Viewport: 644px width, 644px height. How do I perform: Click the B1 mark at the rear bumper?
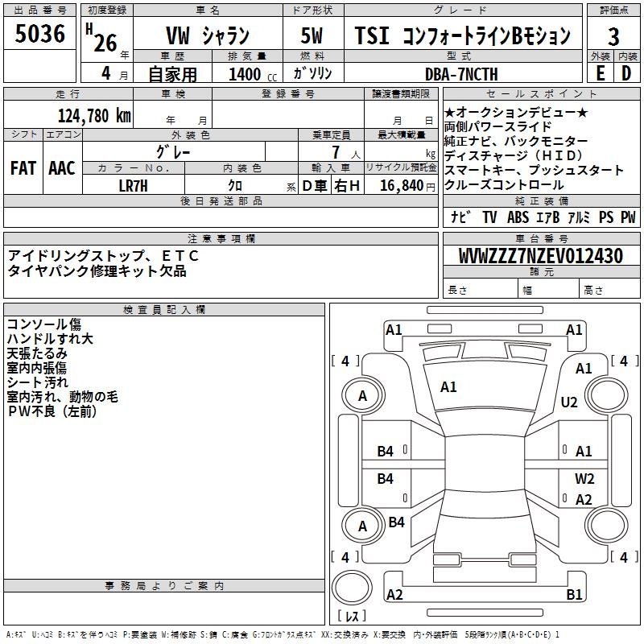[x=574, y=594]
